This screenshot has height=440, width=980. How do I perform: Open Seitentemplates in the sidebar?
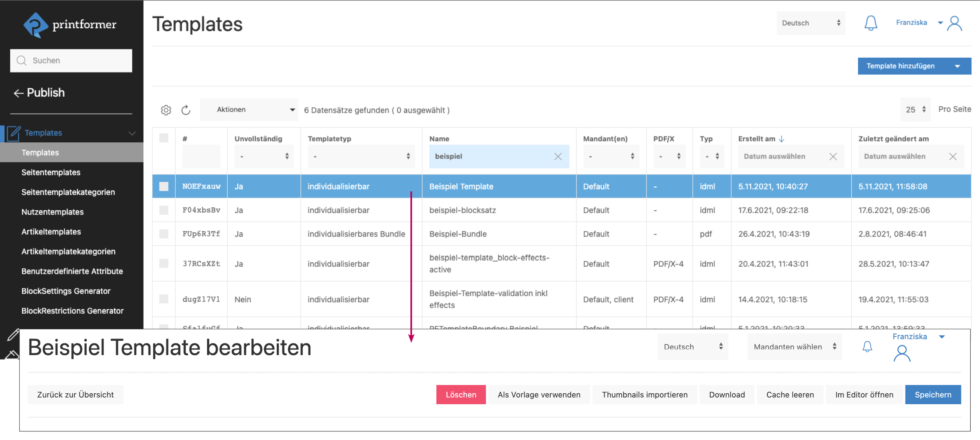coord(51,173)
